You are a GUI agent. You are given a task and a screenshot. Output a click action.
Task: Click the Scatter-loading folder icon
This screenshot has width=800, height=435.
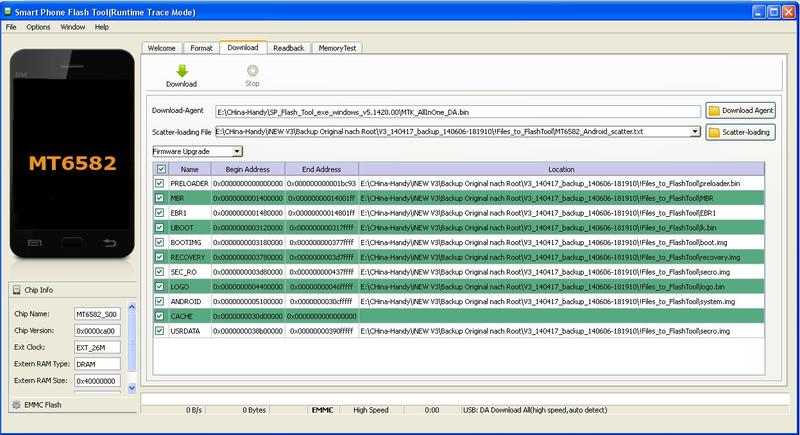[x=714, y=131]
